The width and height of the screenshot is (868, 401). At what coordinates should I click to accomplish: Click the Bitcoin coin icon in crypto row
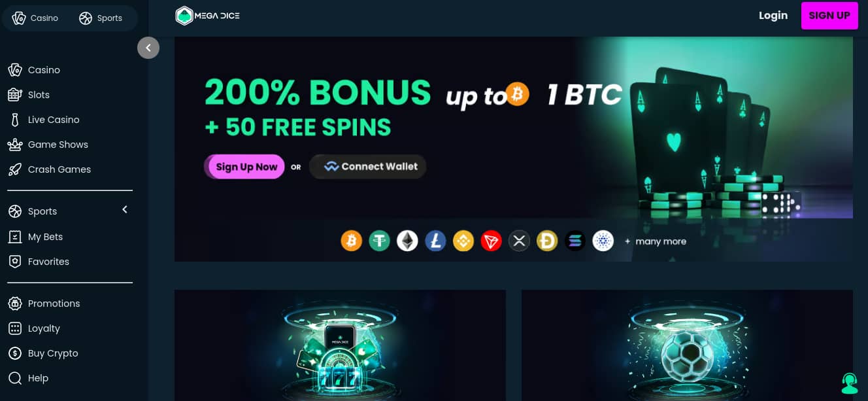point(352,241)
